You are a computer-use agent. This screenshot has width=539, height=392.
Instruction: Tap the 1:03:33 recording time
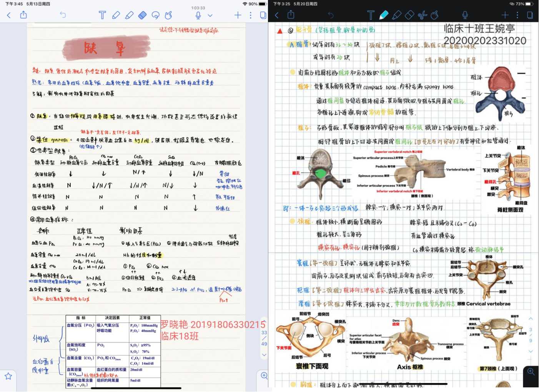198,8
